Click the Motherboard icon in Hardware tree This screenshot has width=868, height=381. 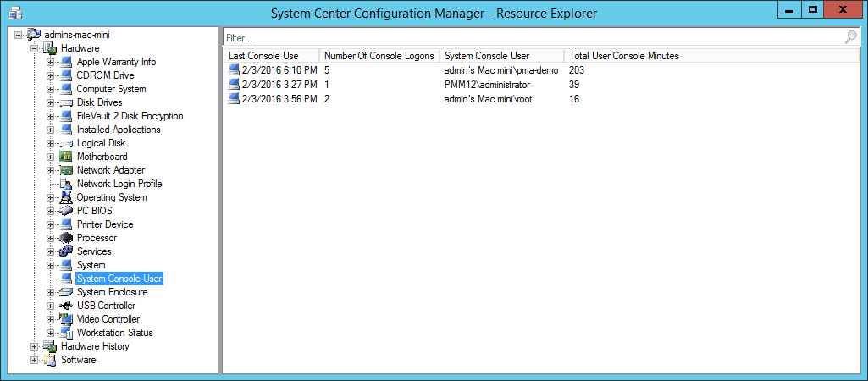(x=66, y=157)
